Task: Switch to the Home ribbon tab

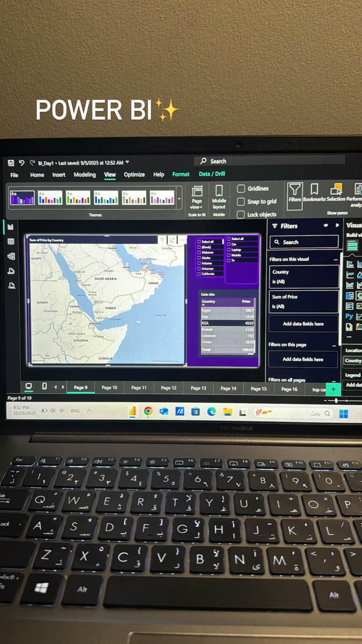Action: (x=37, y=175)
